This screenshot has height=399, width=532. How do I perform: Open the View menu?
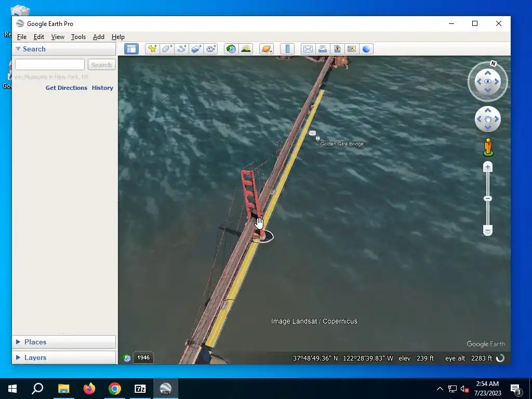point(58,37)
